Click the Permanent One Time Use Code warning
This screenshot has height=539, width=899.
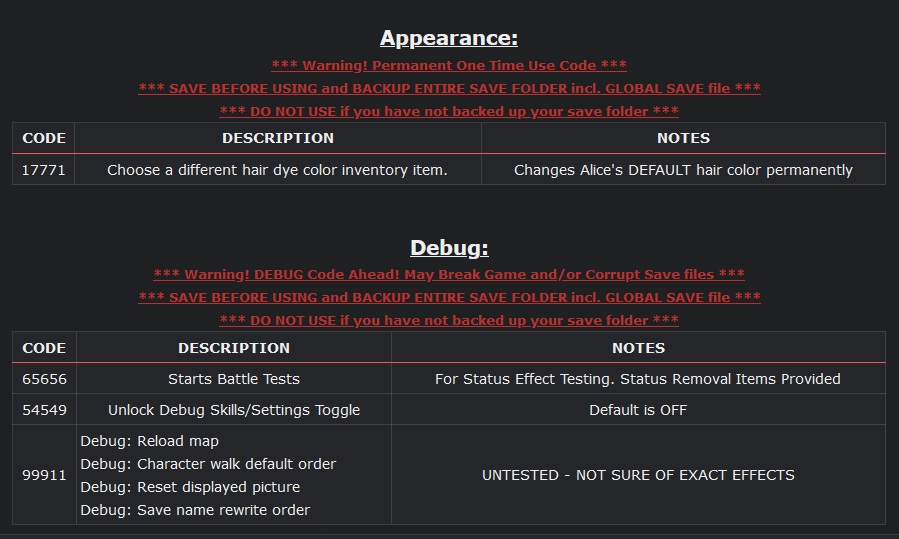coord(449,65)
